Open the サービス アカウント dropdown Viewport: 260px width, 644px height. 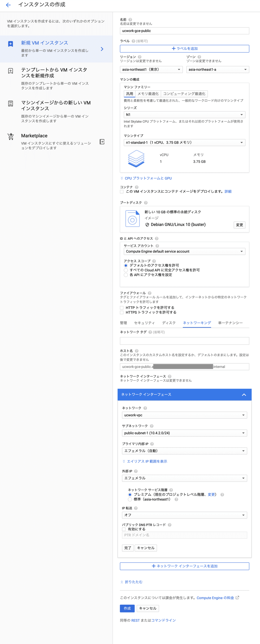(x=184, y=252)
